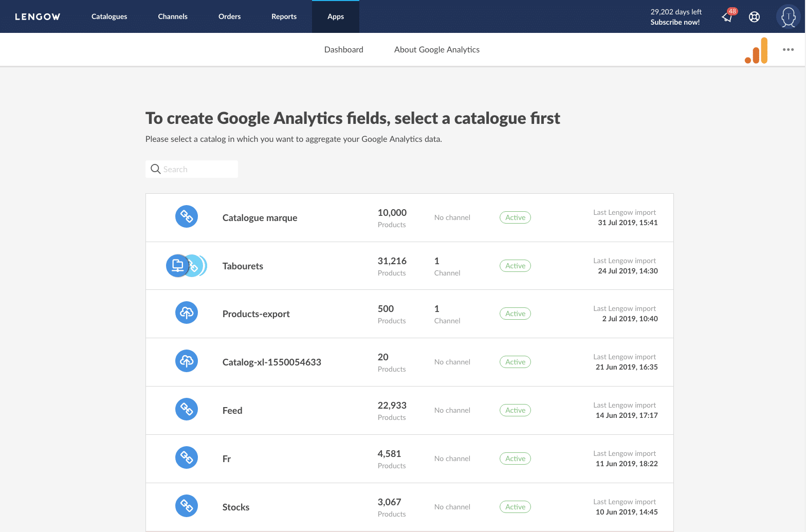Select the Catalogue marque catalogue name
The height and width of the screenshot is (532, 806).
[x=260, y=218]
